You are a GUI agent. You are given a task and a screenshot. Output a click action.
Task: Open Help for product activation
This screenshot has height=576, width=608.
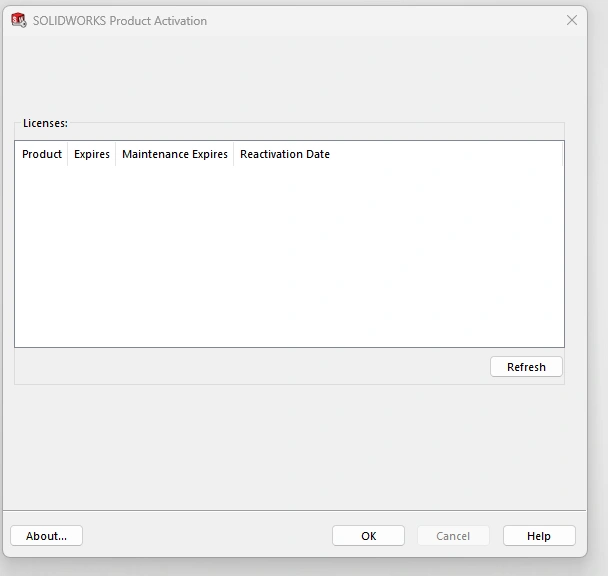pyautogui.click(x=539, y=536)
